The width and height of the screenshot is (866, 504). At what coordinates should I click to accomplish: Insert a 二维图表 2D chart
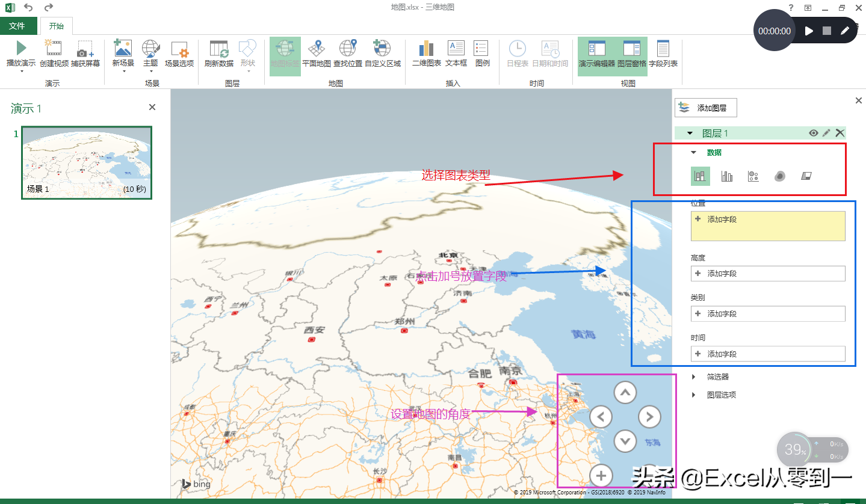pyautogui.click(x=427, y=49)
